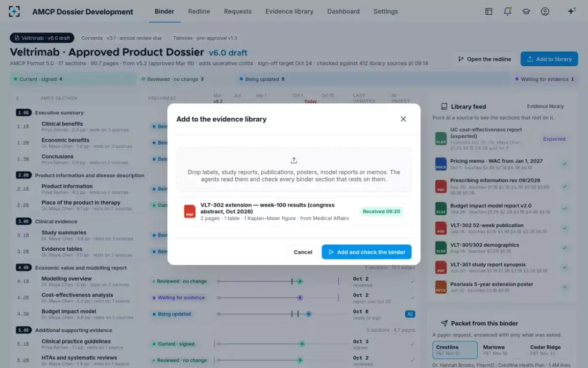588x368 pixels.
Task: Click the XLSX icon beside UC cost-effectiveness report
Action: [x=441, y=139]
